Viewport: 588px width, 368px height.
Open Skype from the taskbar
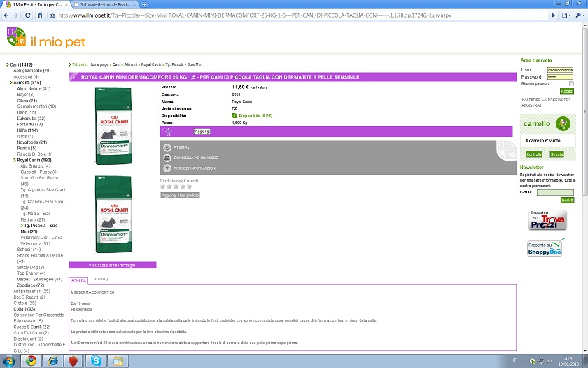point(96,361)
